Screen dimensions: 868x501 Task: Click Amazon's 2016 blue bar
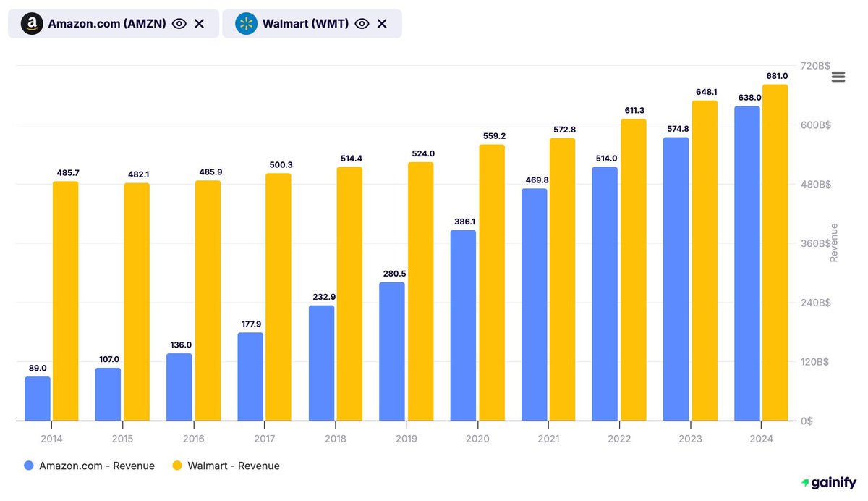pos(179,387)
